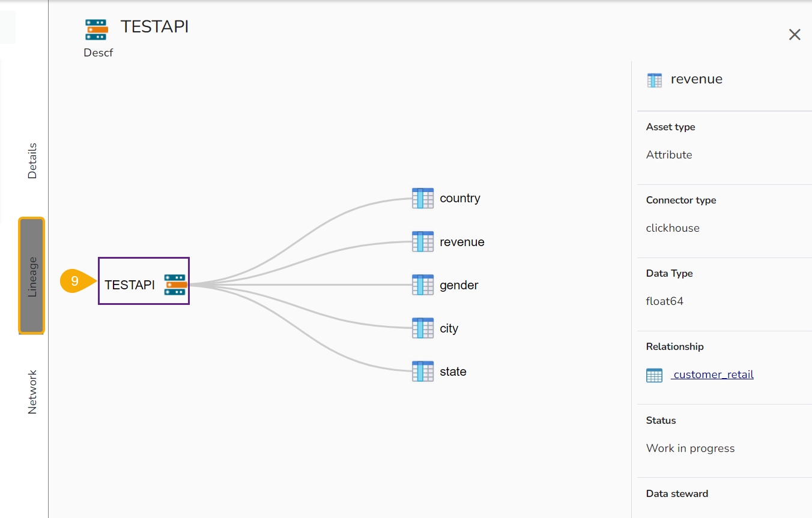Viewport: 812px width, 518px height.
Task: Click the state node label
Action: [x=453, y=372]
